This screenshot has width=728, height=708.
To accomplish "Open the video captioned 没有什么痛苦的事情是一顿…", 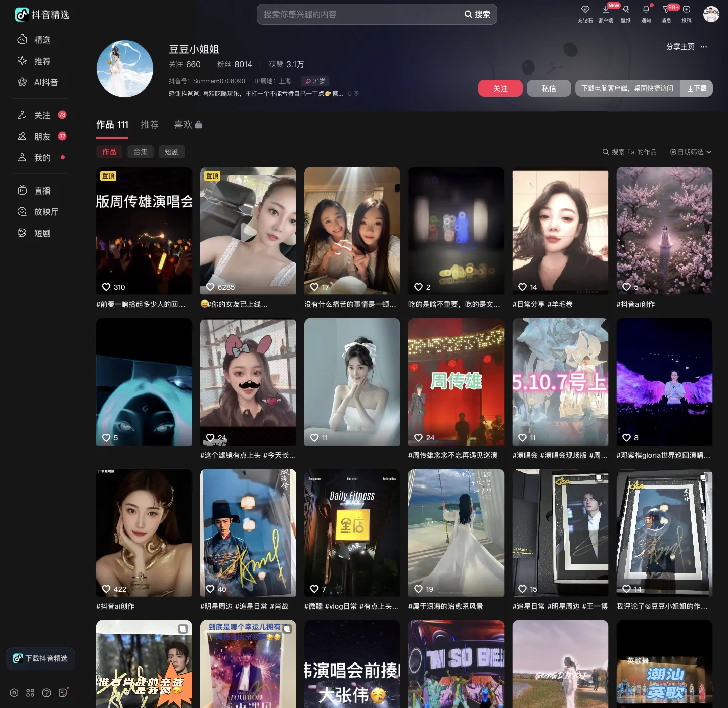I will (x=352, y=231).
